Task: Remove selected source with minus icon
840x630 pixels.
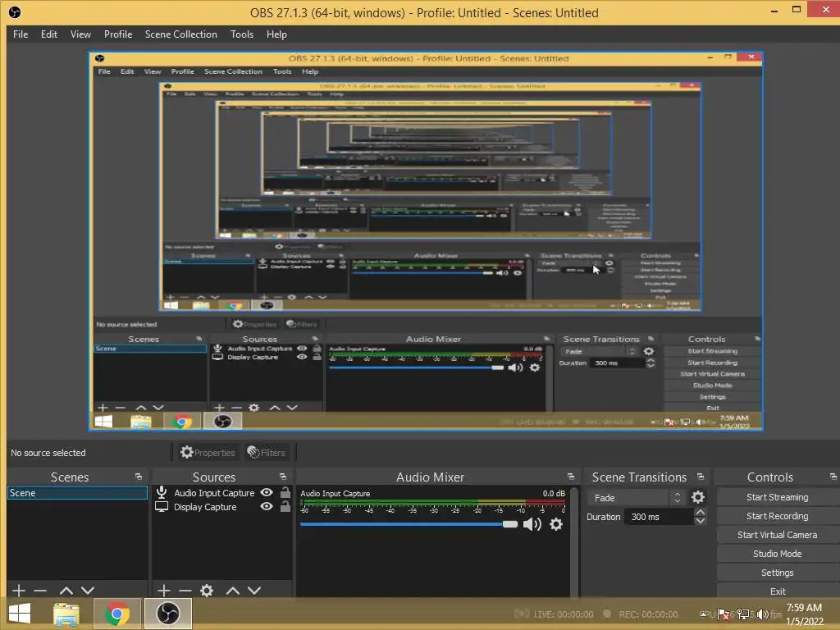Action: tap(185, 591)
